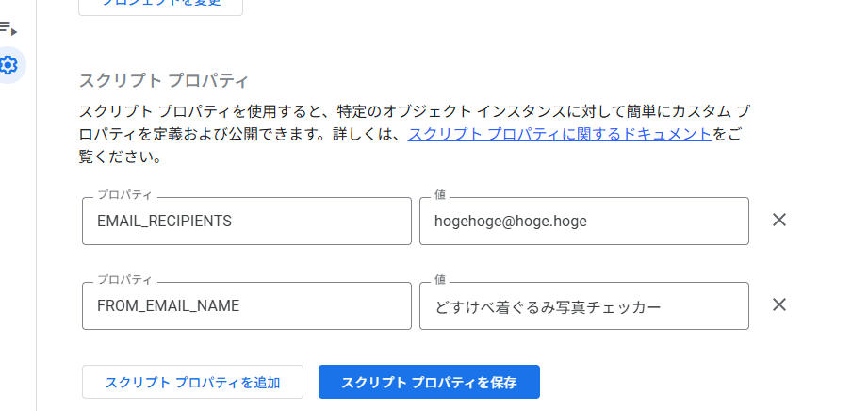Click the スクリプト プロパティ section heading
The image size is (868, 411).
pyautogui.click(x=163, y=79)
